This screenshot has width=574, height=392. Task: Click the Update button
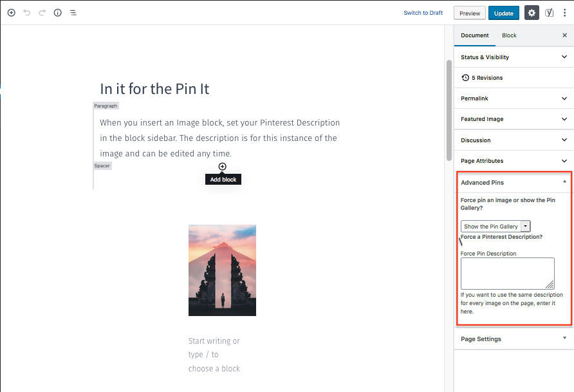point(503,13)
